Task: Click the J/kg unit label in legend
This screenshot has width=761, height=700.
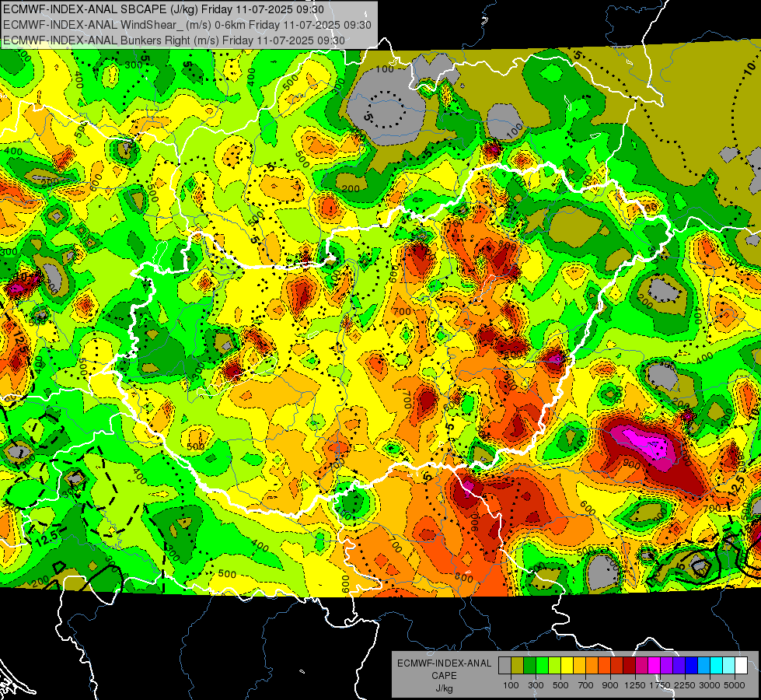Action: (444, 688)
